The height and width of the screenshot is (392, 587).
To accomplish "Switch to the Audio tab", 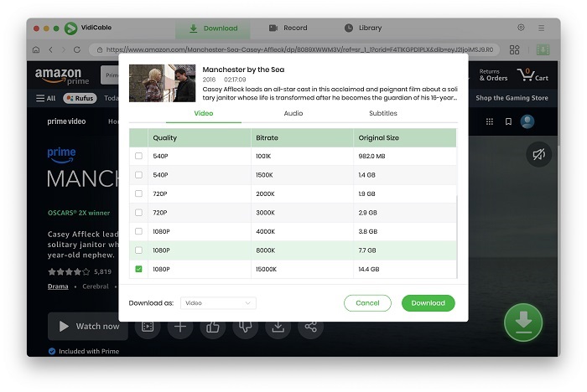I will [x=293, y=113].
